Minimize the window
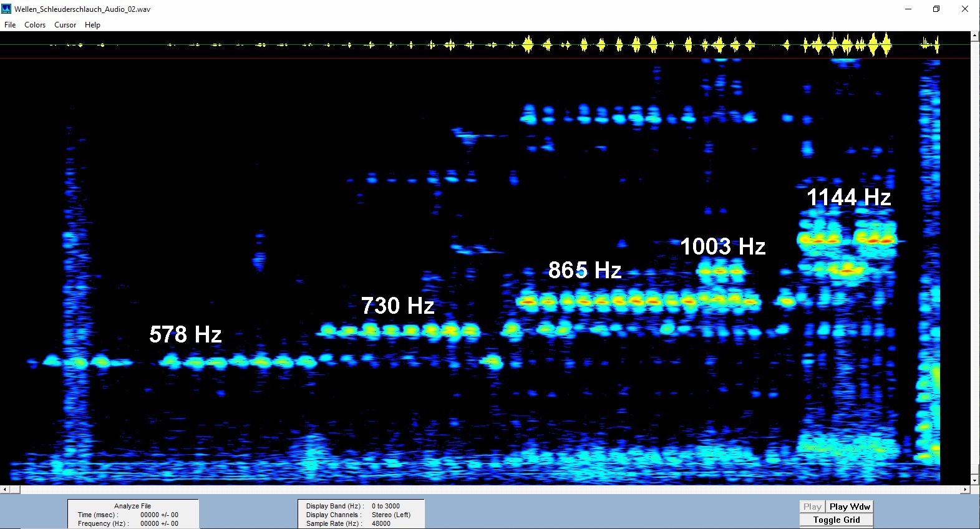The width and height of the screenshot is (980, 529). tap(908, 9)
